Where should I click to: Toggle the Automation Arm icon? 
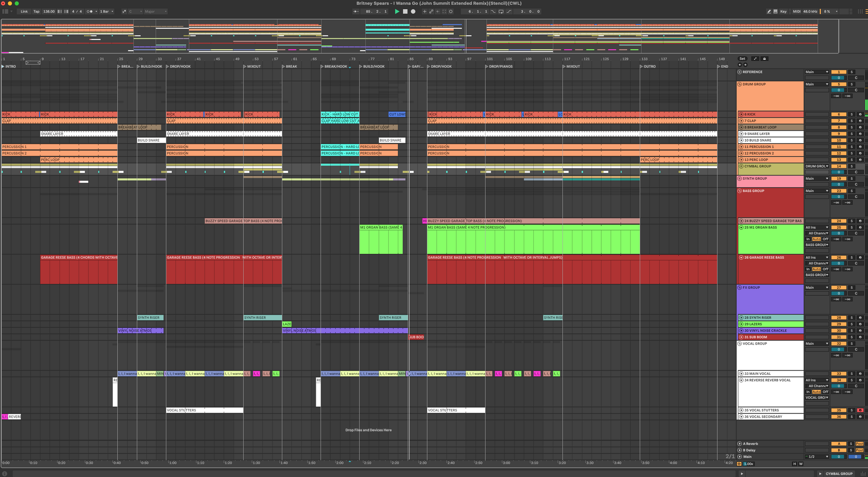431,12
